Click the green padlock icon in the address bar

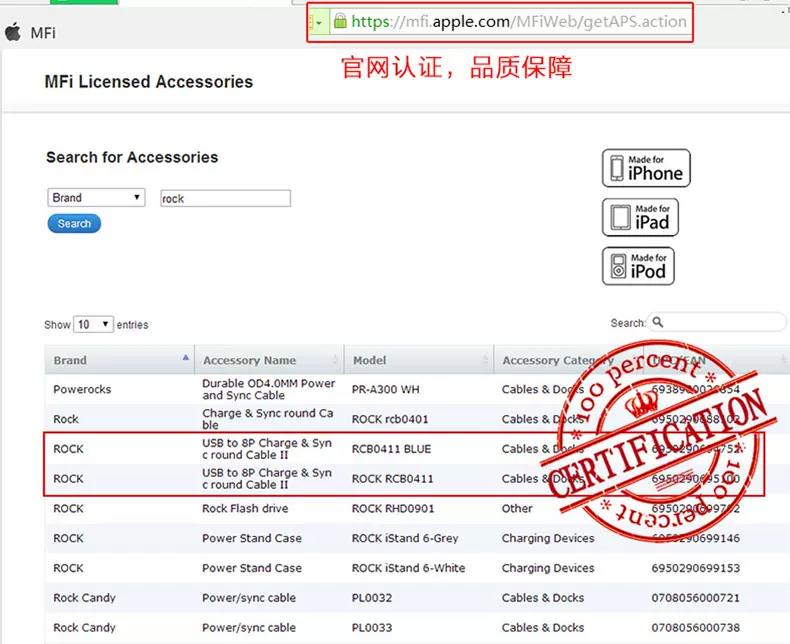click(x=340, y=21)
